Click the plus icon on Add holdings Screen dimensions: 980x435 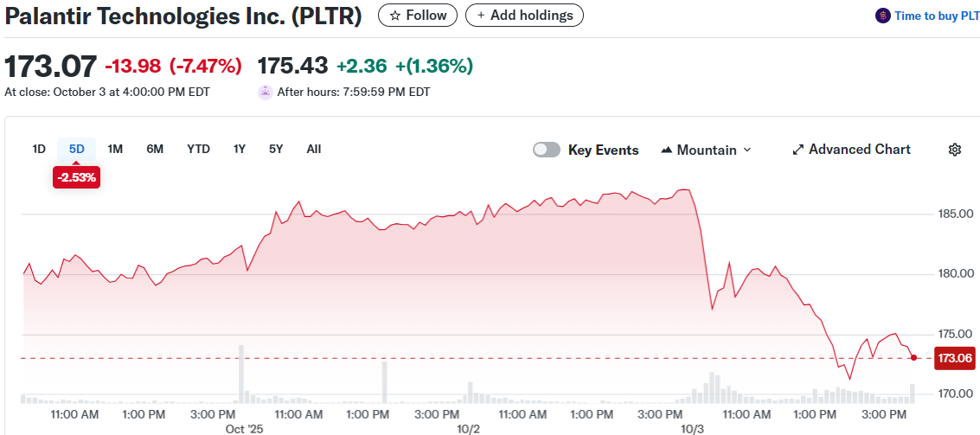pos(480,16)
